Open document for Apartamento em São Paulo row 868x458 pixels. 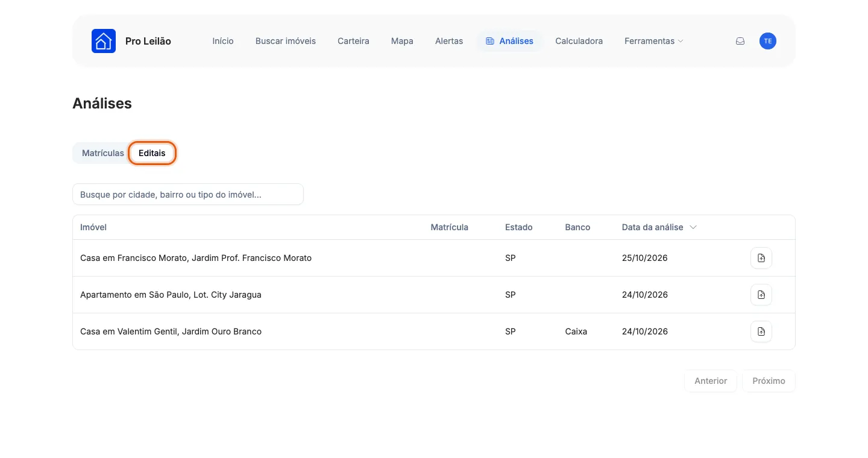pyautogui.click(x=761, y=295)
